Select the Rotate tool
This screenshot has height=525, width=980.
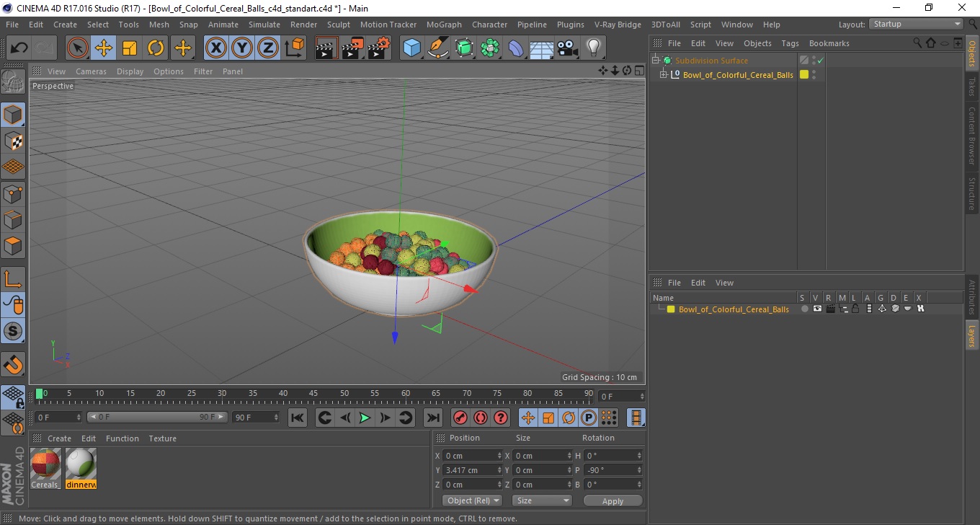156,48
